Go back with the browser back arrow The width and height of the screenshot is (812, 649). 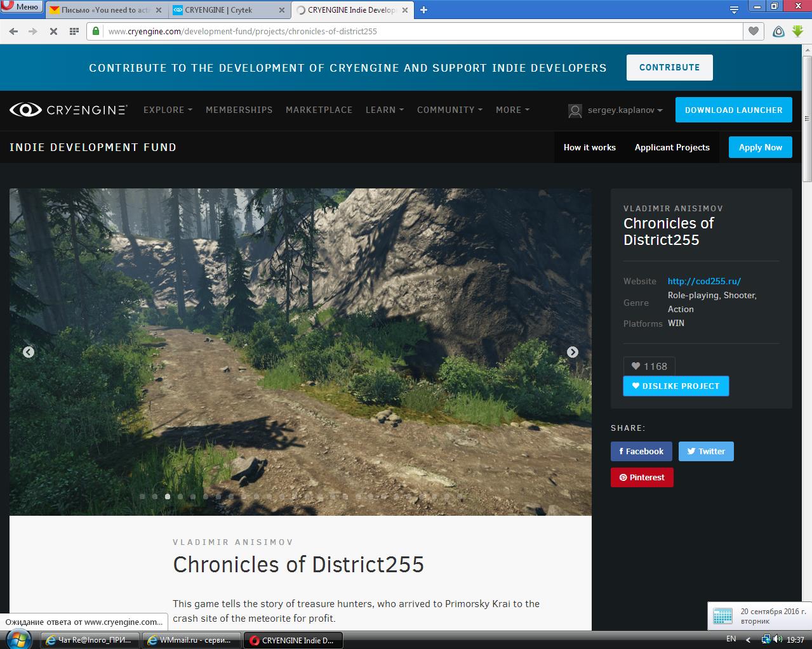(13, 31)
